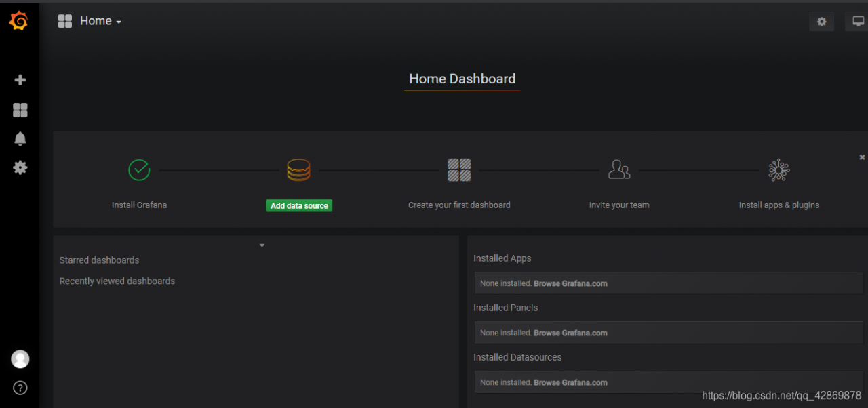Select the Install apps & plugins label
The image size is (868, 408).
pyautogui.click(x=779, y=205)
